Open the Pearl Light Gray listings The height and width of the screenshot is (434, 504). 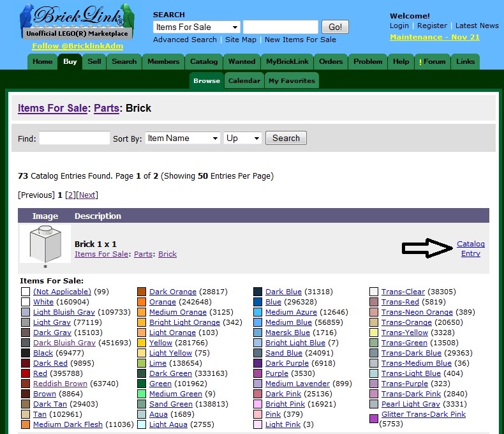410,404
